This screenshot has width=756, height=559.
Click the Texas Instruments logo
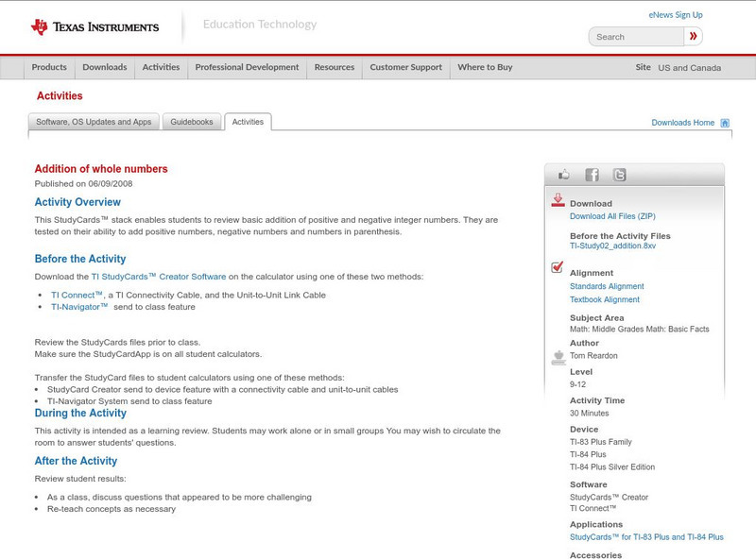point(95,27)
